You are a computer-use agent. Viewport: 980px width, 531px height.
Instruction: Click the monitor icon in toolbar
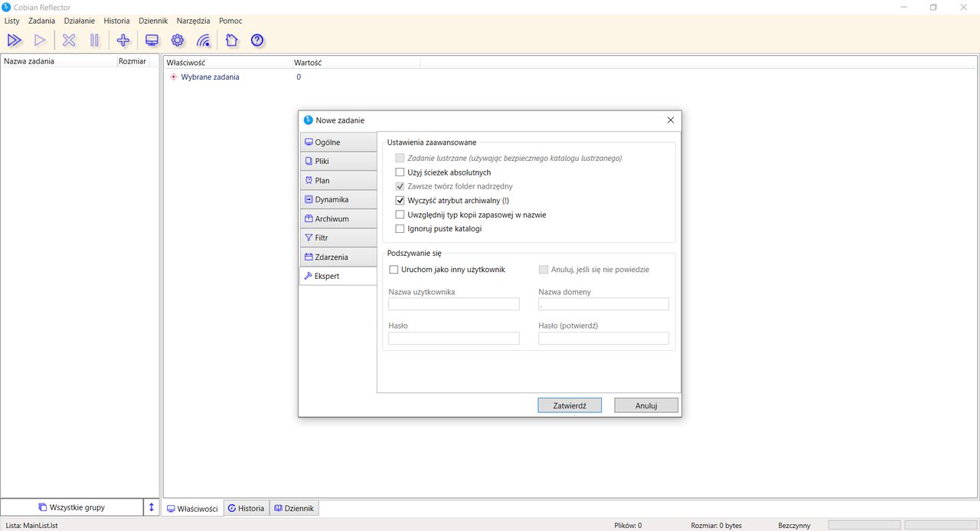[x=152, y=41]
